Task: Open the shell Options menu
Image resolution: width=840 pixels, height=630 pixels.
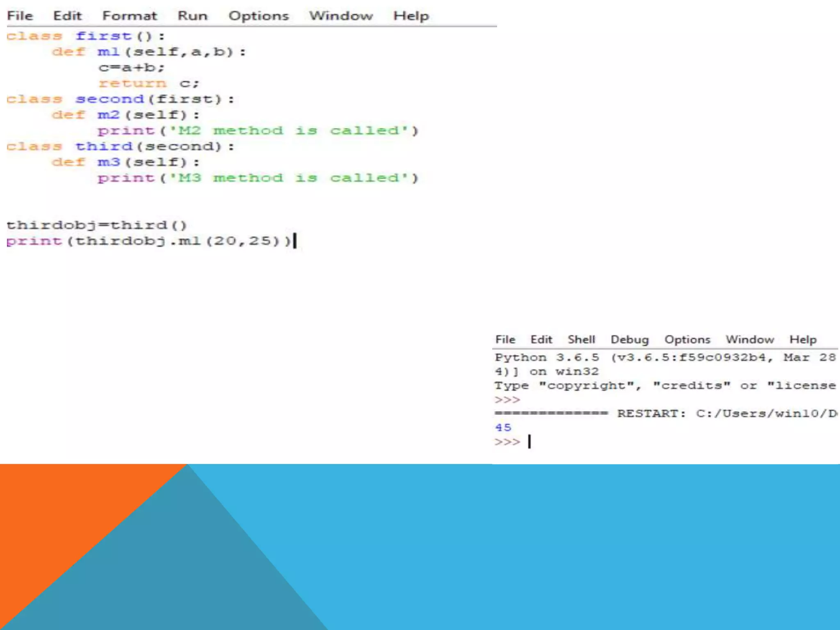Action: click(687, 340)
